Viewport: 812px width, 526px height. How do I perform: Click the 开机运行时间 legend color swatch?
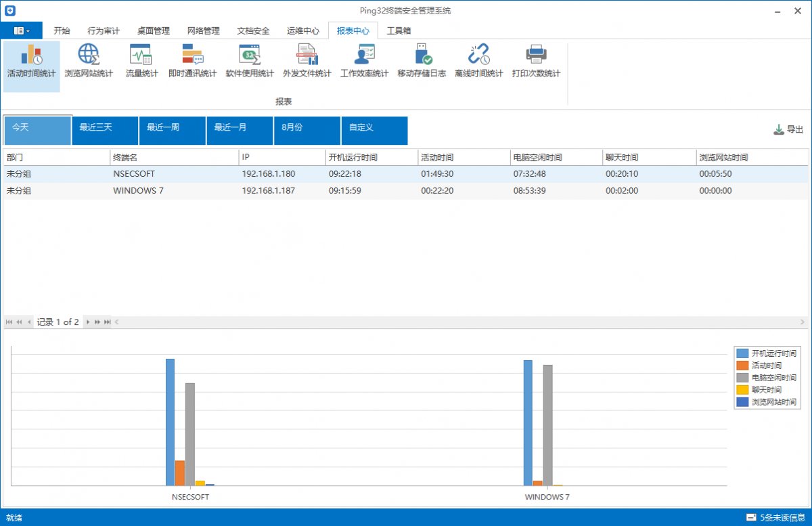(742, 353)
